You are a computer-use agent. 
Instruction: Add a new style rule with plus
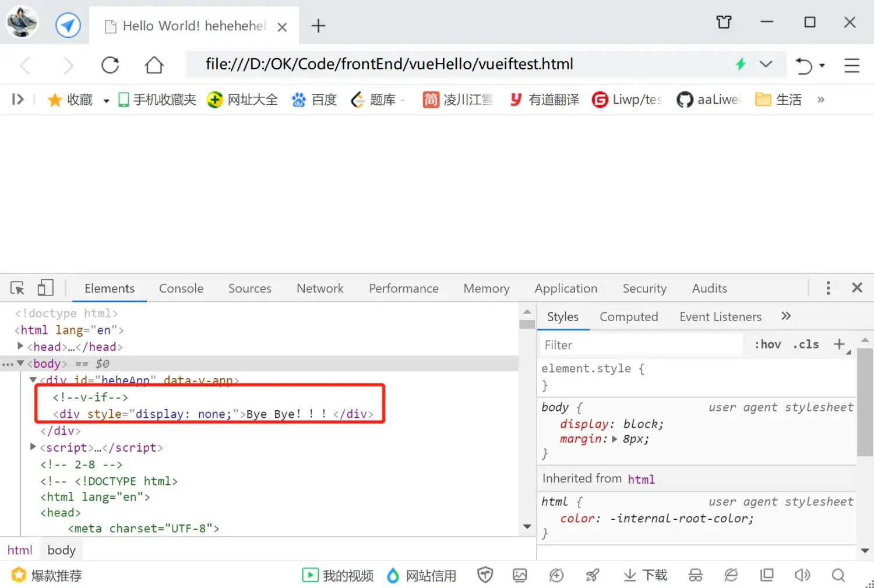click(x=839, y=344)
